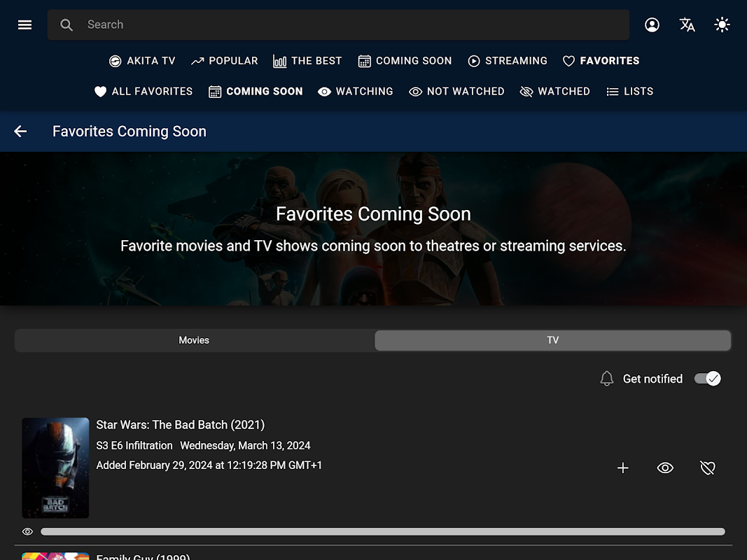Add The Bad Batch to a list
The width and height of the screenshot is (747, 560).
622,468
